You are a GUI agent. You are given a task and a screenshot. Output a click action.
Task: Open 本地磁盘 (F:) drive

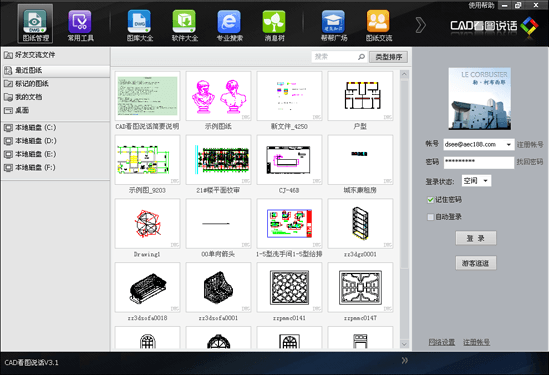pos(55,167)
